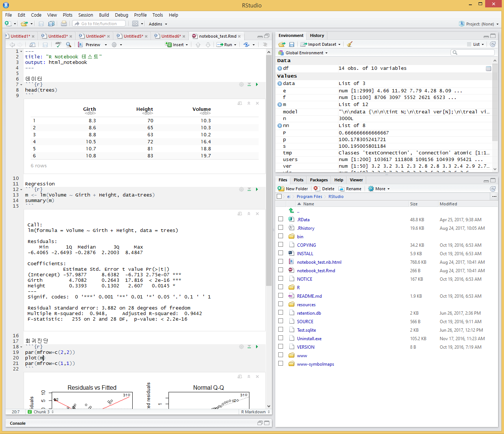Open the Global Environment dropdown
Screen dimensions: 504x434
[x=303, y=53]
